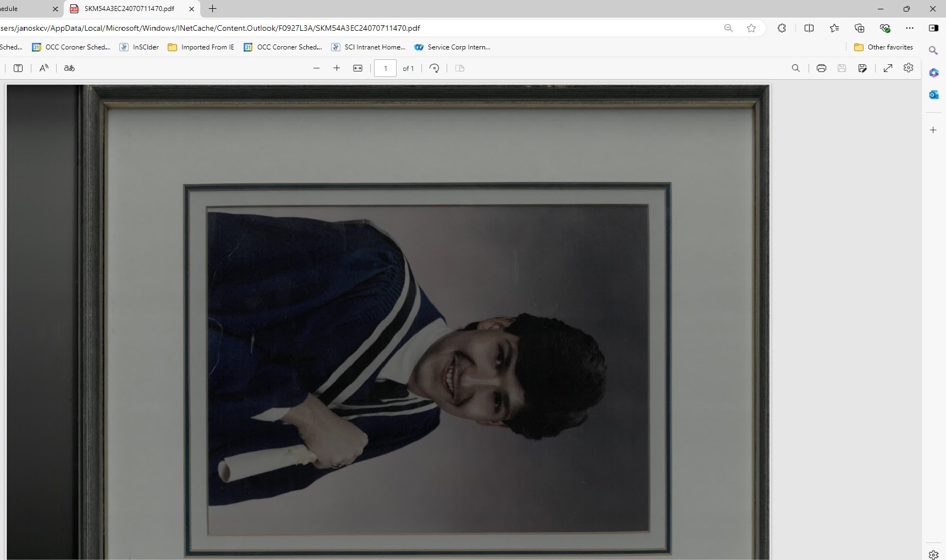The width and height of the screenshot is (946, 560).
Task: Click the Save as icon in PDF toolbar
Action: 862,68
